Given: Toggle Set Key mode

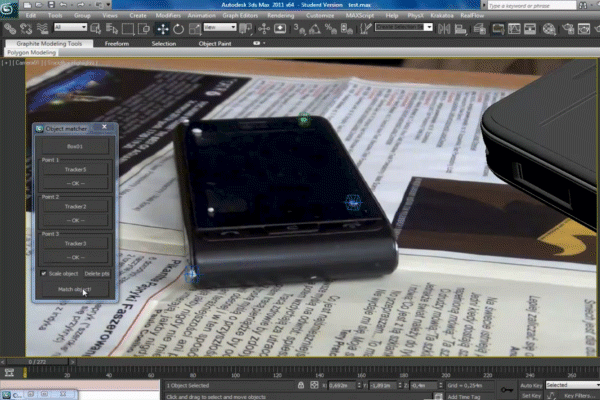Looking at the screenshot, I should click(x=530, y=396).
